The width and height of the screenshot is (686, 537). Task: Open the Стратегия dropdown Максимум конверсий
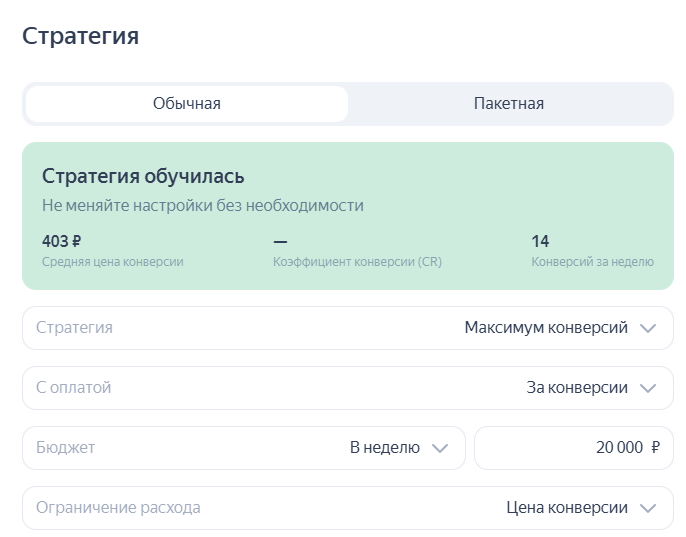coord(348,328)
